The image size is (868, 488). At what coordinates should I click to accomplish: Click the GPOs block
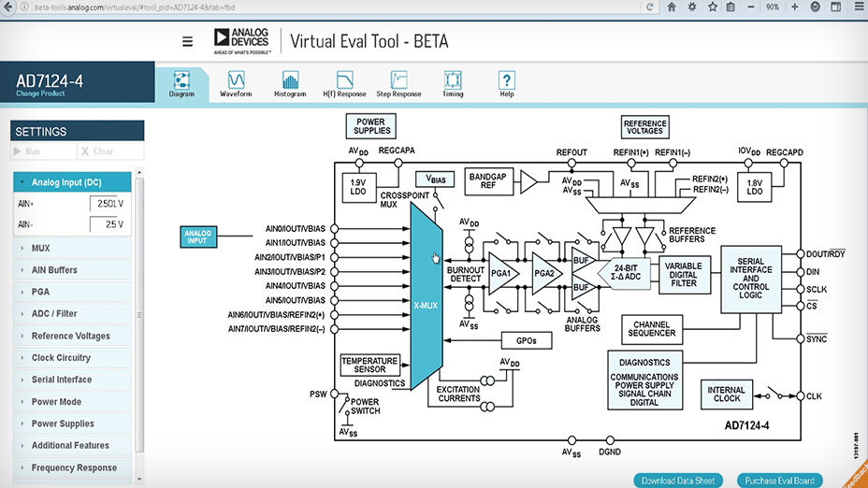[527, 341]
